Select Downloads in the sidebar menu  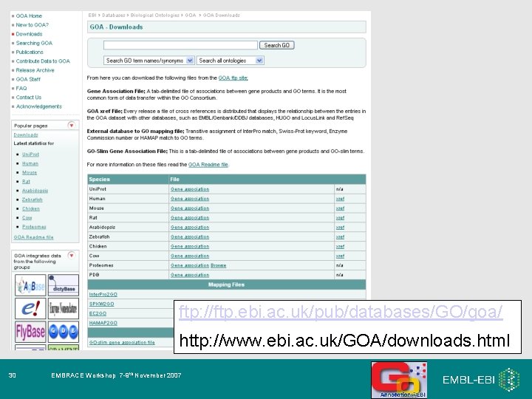[x=29, y=34]
